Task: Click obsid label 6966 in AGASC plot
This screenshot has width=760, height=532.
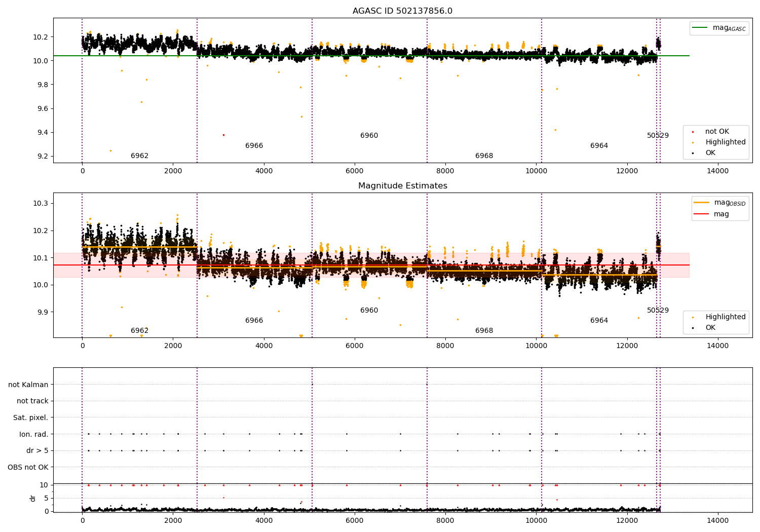Action: click(254, 146)
